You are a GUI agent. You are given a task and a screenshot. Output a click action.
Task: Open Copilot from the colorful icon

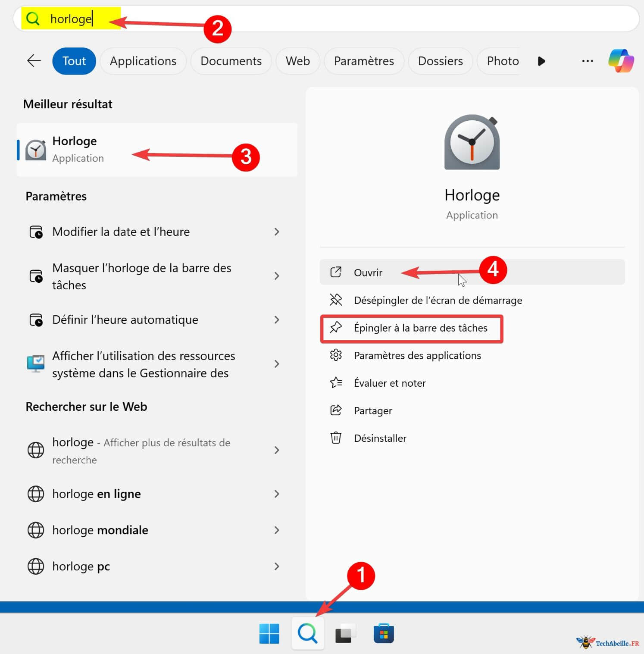pyautogui.click(x=621, y=61)
